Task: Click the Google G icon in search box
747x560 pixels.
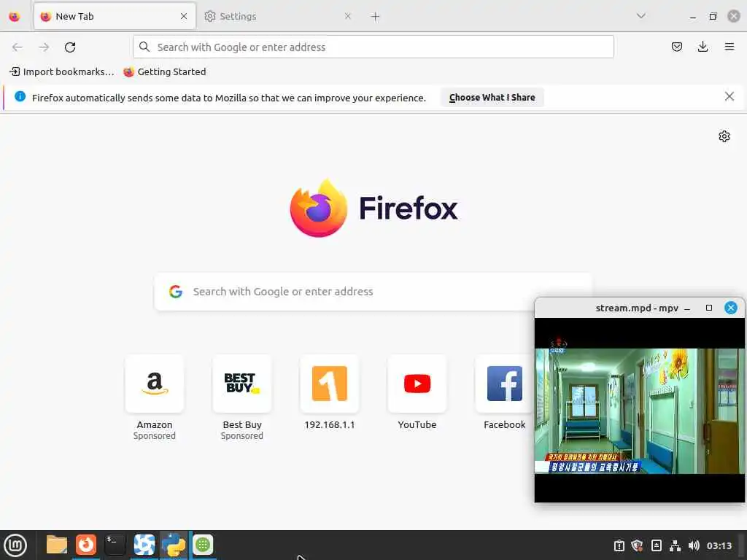Action: 176,292
